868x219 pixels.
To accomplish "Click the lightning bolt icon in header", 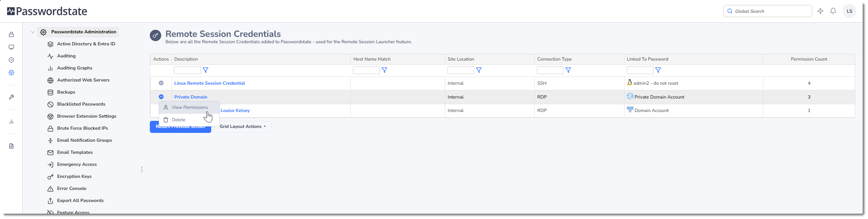I will pyautogui.click(x=820, y=11).
